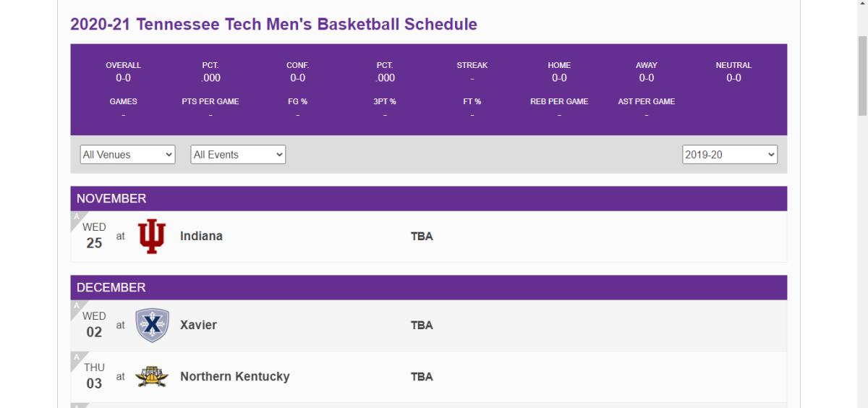Click the TBA time for Indiana game
This screenshot has height=408, width=868.
point(422,237)
